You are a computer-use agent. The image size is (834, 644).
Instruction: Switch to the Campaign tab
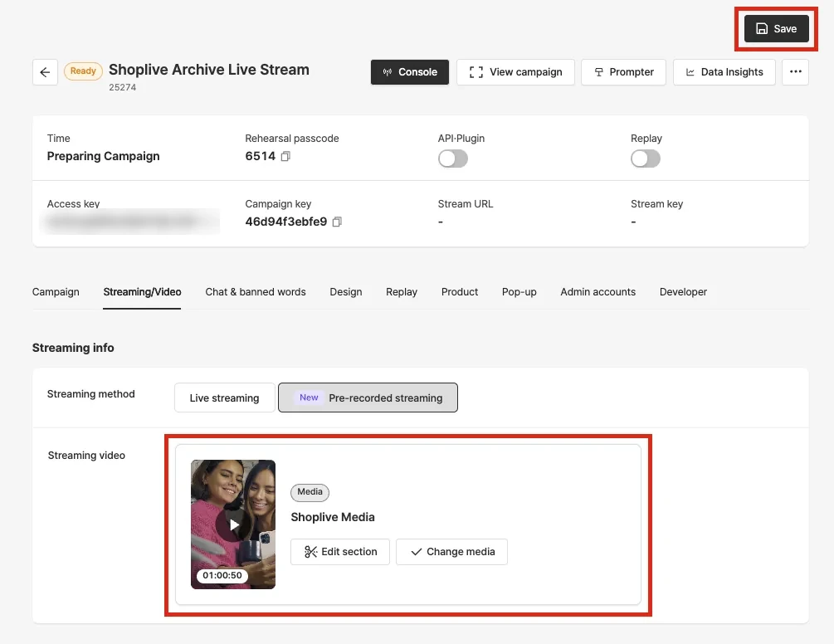56,292
